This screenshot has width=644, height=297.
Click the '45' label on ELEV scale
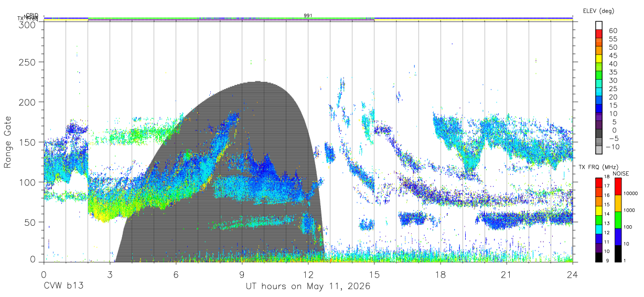click(x=613, y=56)
